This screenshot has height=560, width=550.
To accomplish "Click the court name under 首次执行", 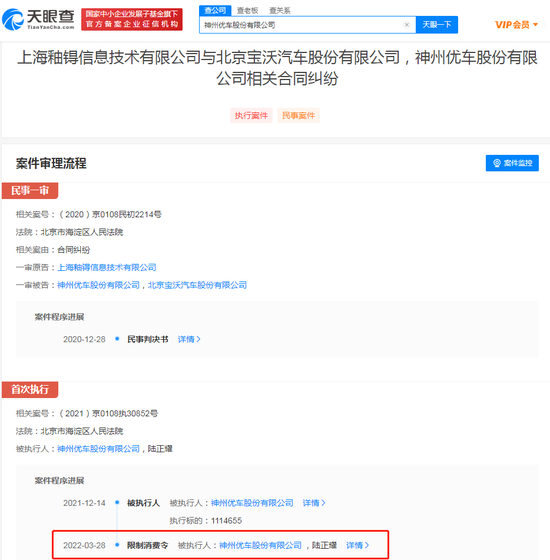I will pos(82,431).
